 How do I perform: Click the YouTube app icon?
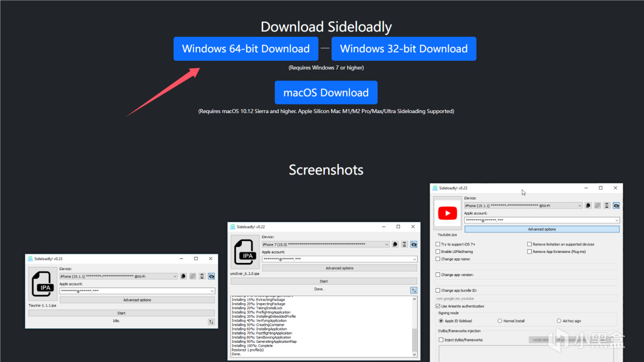tap(448, 214)
